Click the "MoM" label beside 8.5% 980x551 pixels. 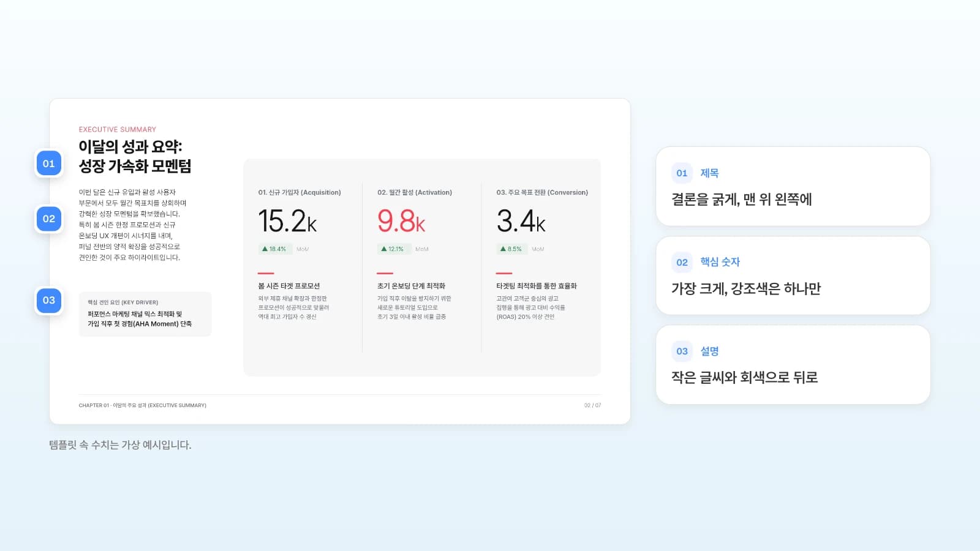538,249
